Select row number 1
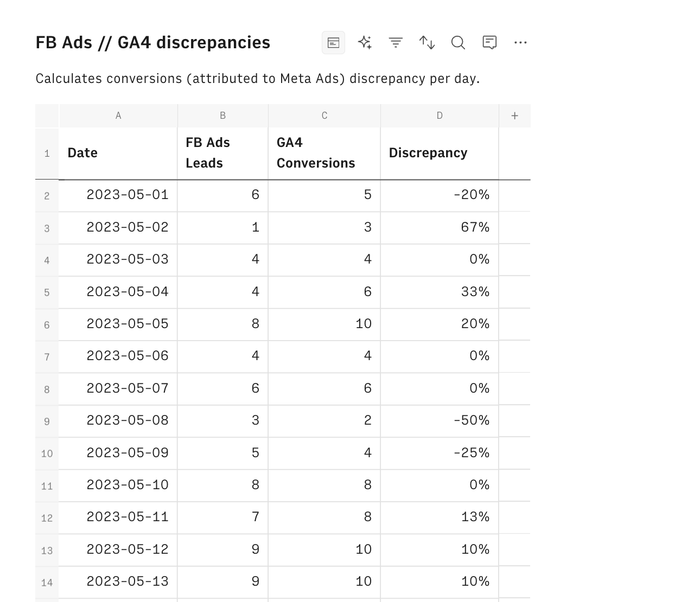Image resolution: width=700 pixels, height=602 pixels. pyautogui.click(x=47, y=153)
